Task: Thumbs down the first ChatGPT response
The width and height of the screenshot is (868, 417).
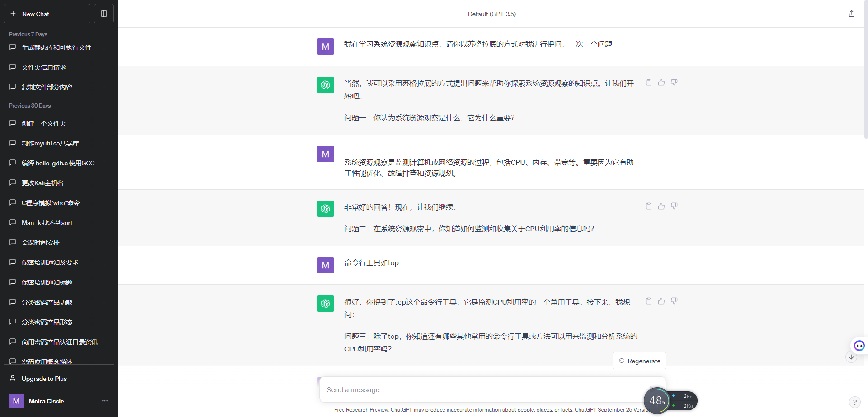Action: 674,82
